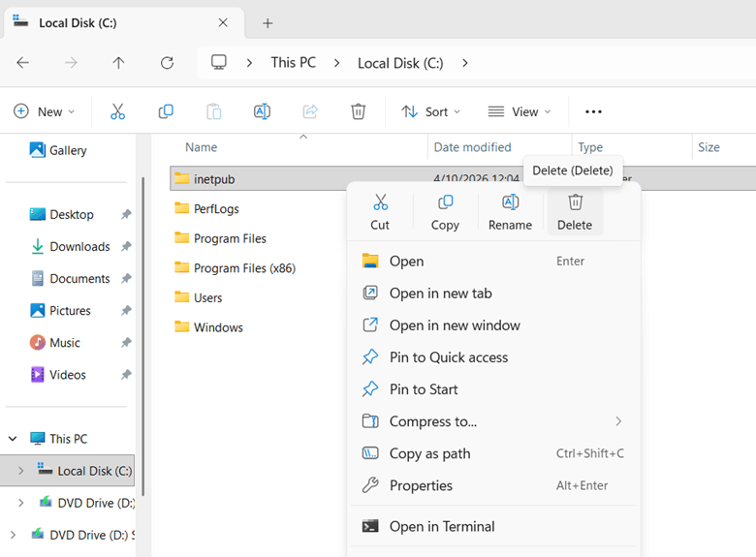
Task: Click the Copy icon in context menu
Action: pyautogui.click(x=445, y=202)
